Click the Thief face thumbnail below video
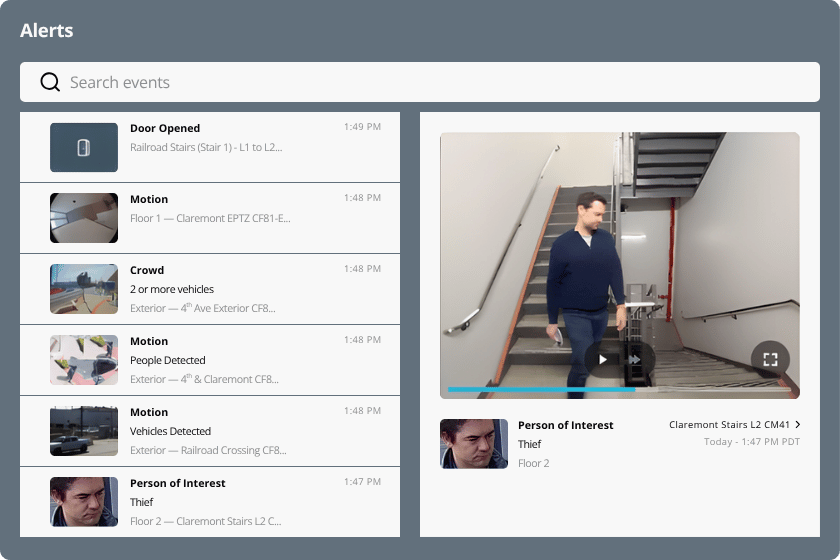 click(x=474, y=444)
